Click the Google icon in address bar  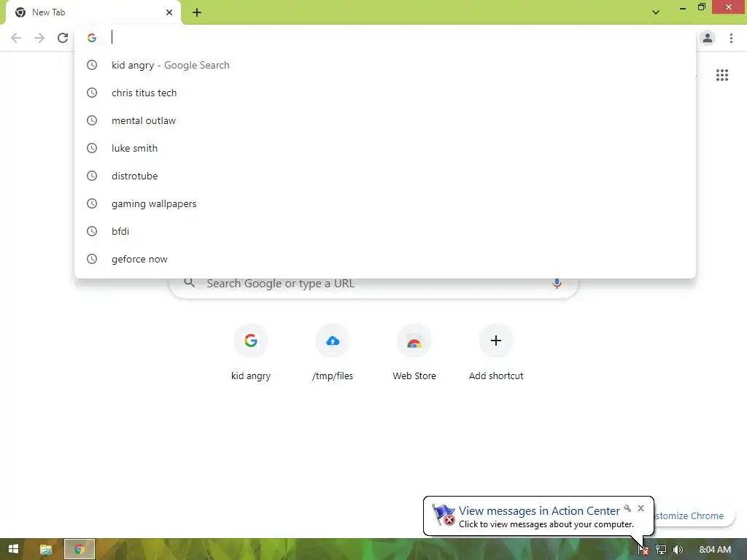(x=92, y=38)
